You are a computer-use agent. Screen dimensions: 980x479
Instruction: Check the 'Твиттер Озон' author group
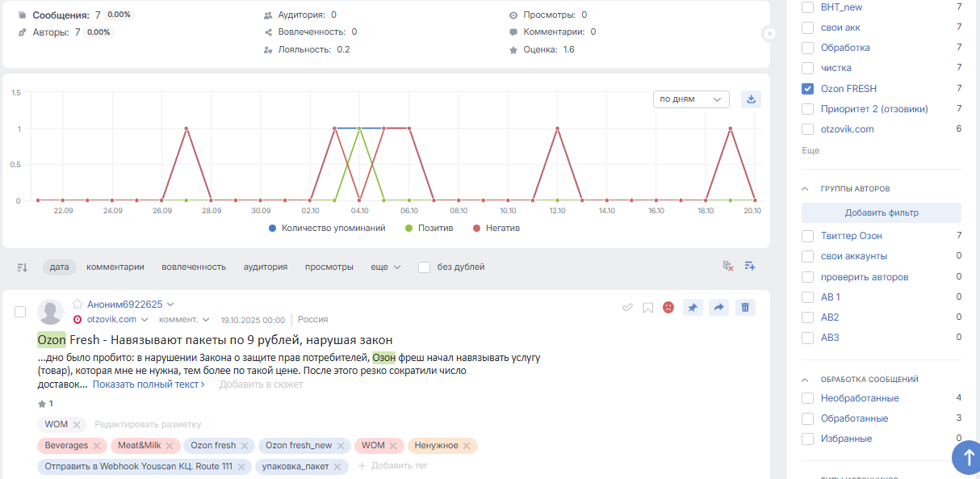807,236
